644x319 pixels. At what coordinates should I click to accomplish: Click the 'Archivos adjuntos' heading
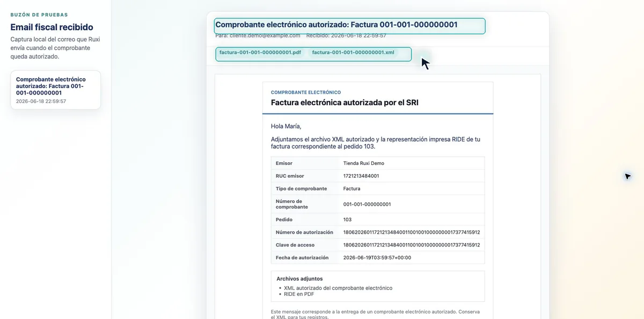click(x=299, y=279)
